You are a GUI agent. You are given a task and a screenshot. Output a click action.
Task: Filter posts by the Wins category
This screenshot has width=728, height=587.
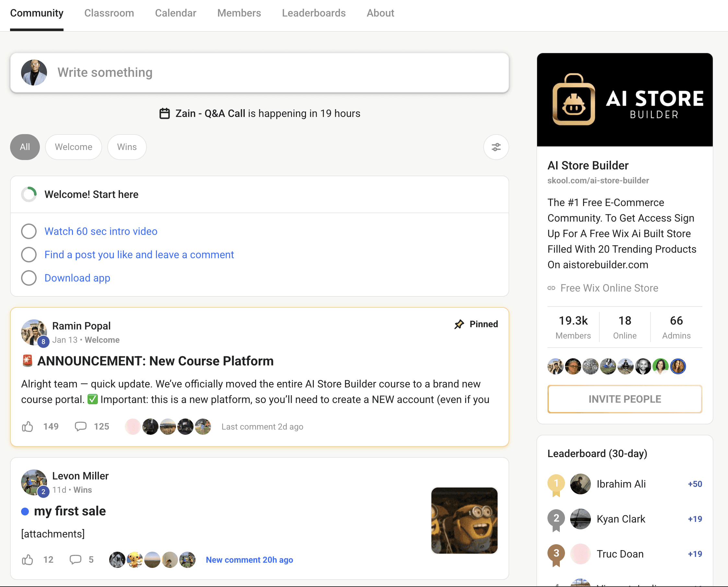point(127,147)
